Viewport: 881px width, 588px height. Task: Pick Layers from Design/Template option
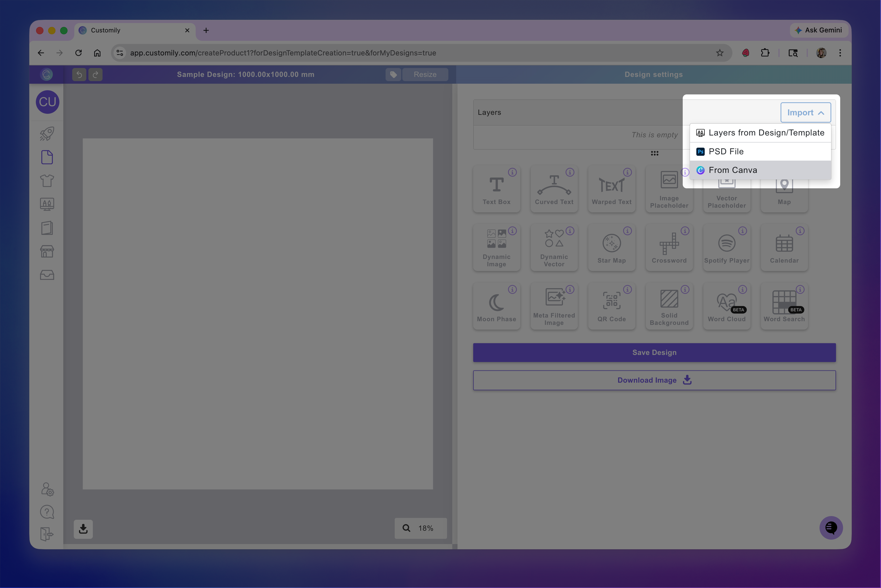pos(760,133)
